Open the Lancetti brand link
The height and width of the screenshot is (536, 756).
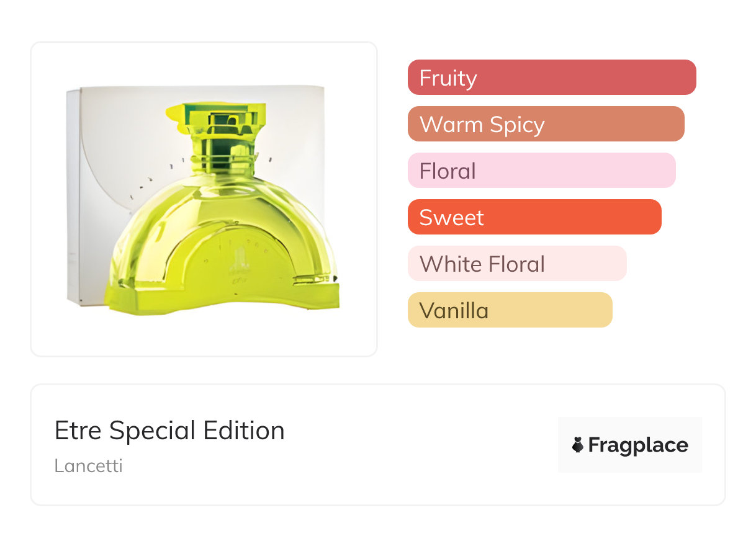88,466
